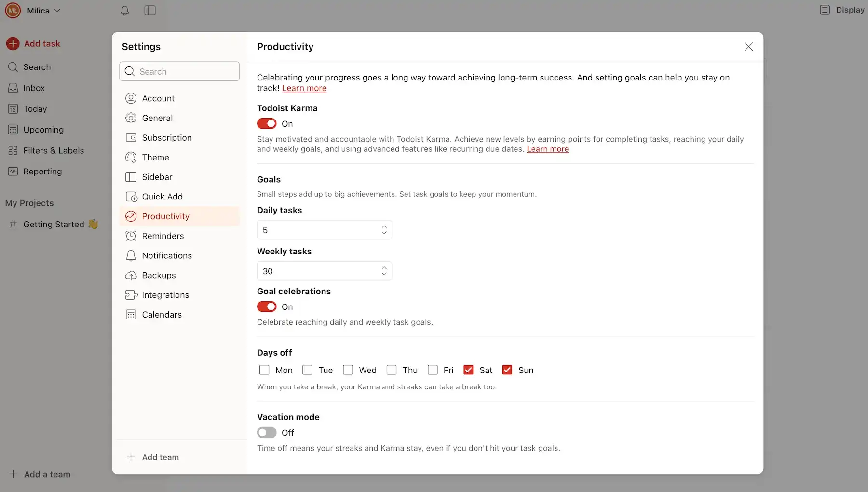Screen dimensions: 868x492
Task: Open the Account settings section
Action: coord(179,98)
